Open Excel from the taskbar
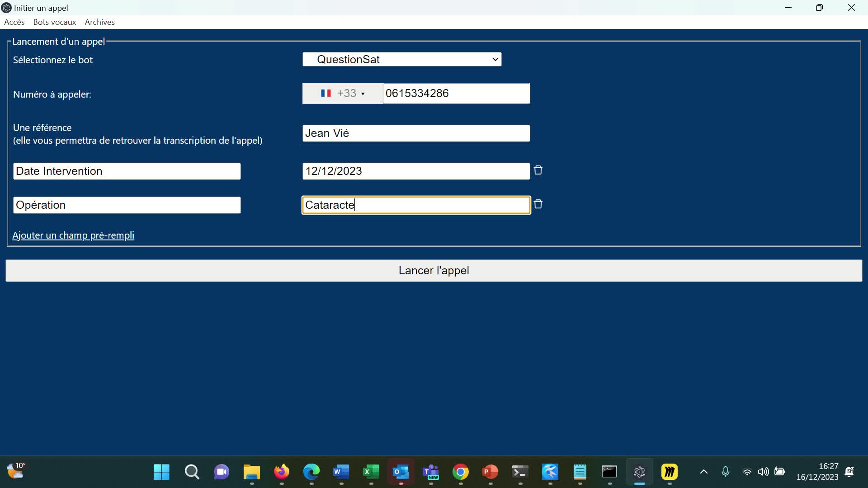 click(371, 472)
